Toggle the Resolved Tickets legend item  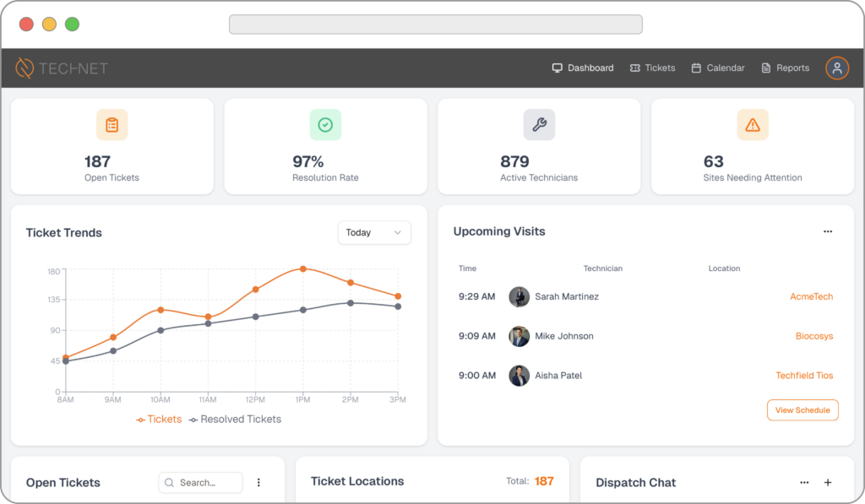pos(236,420)
